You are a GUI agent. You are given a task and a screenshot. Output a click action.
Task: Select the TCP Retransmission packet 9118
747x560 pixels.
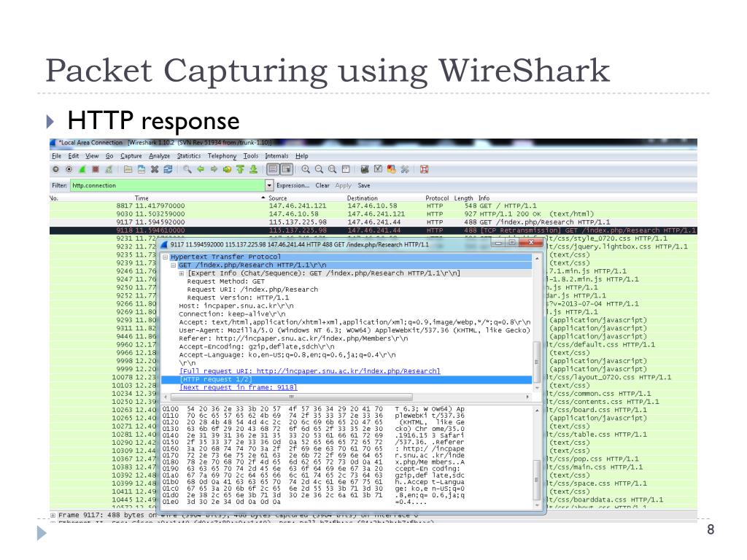click(x=373, y=230)
